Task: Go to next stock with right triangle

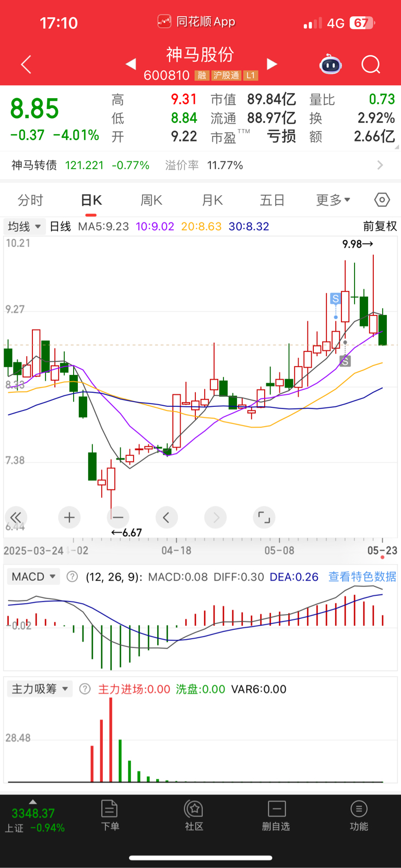Action: coord(272,64)
